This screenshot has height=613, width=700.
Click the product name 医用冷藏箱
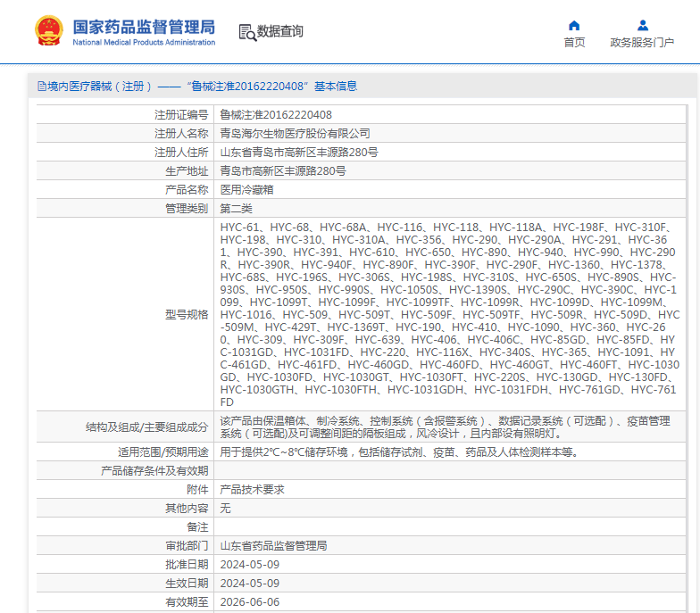(246, 190)
